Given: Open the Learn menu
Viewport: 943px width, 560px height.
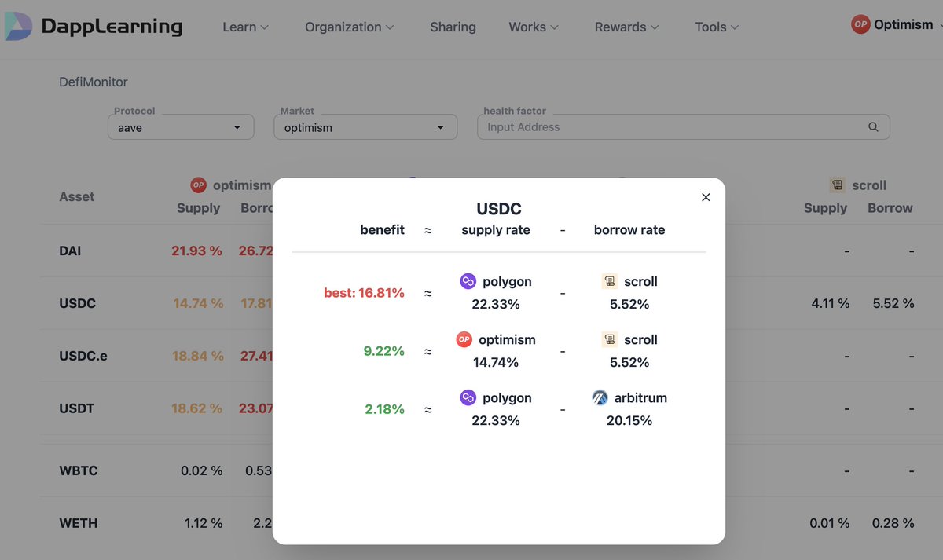Looking at the screenshot, I should click(x=245, y=27).
